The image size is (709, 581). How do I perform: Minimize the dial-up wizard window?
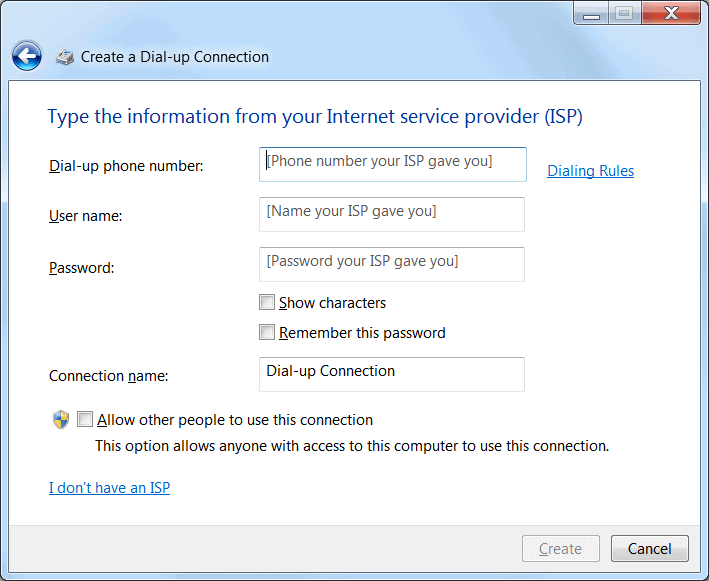pos(591,14)
